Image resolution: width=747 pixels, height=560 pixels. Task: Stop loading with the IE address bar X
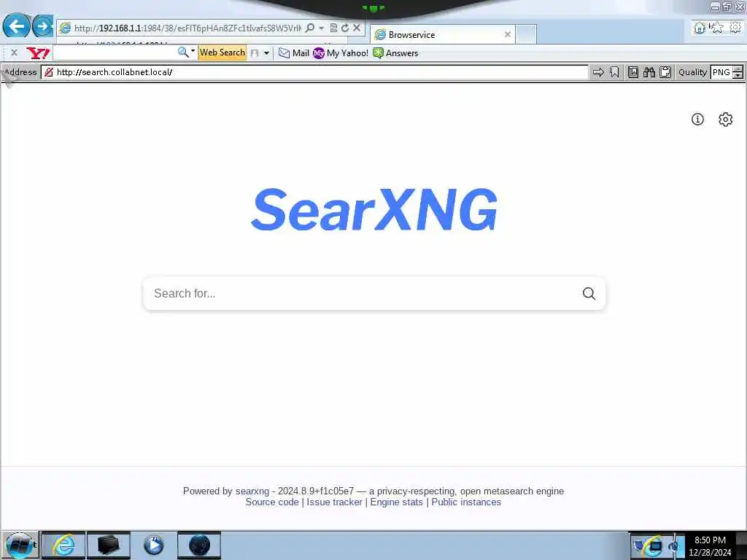(x=356, y=28)
